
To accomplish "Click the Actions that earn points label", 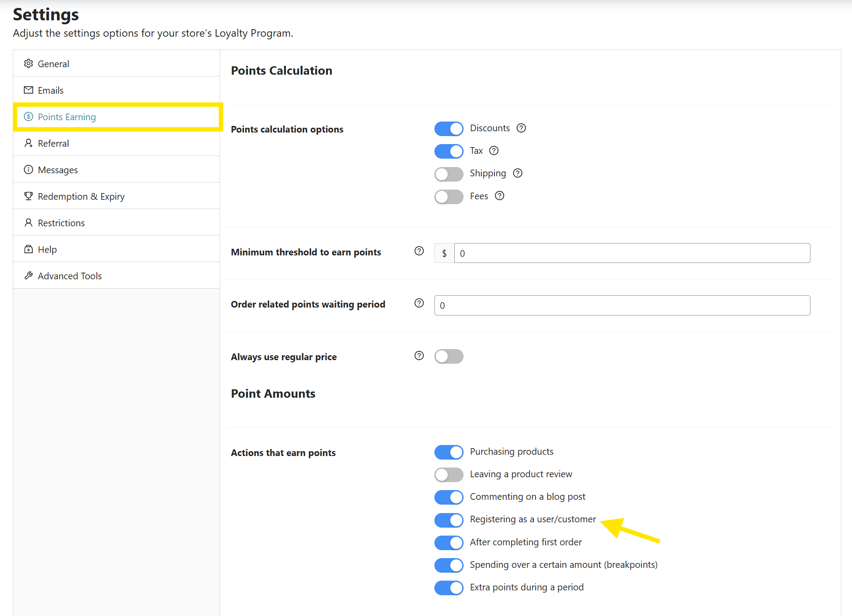I will pos(283,453).
